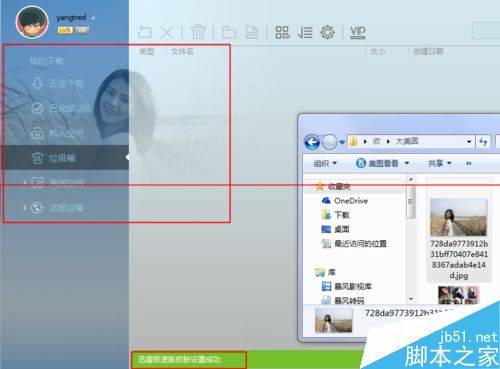
Task: Expand the arrow next to yangtred username
Action: click(x=93, y=18)
